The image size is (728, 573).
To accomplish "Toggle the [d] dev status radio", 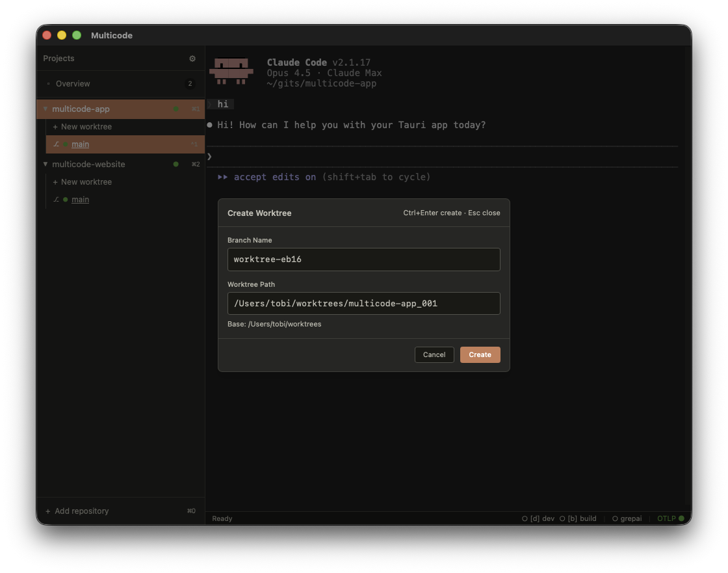I will click(x=525, y=518).
